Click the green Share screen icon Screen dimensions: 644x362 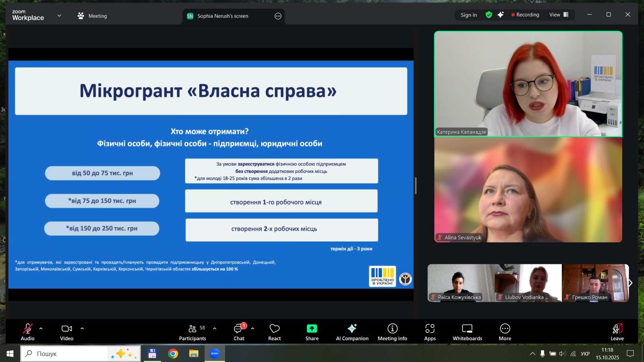click(312, 329)
